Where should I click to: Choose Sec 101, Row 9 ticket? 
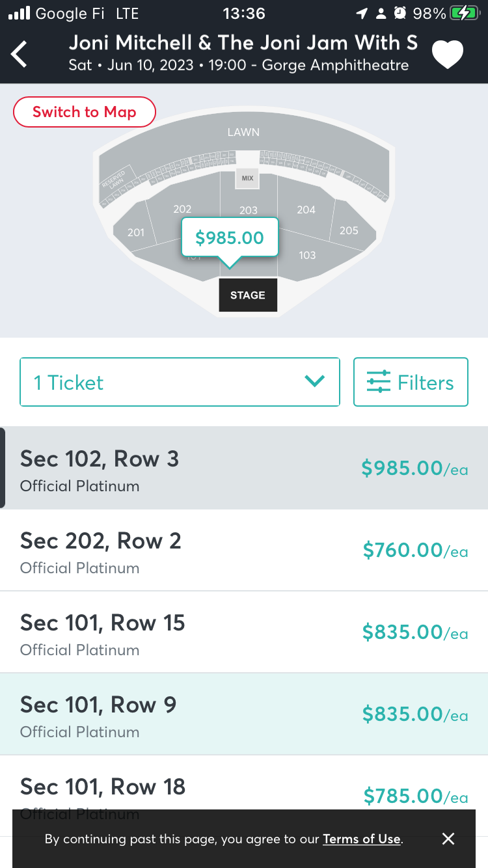coord(244,714)
